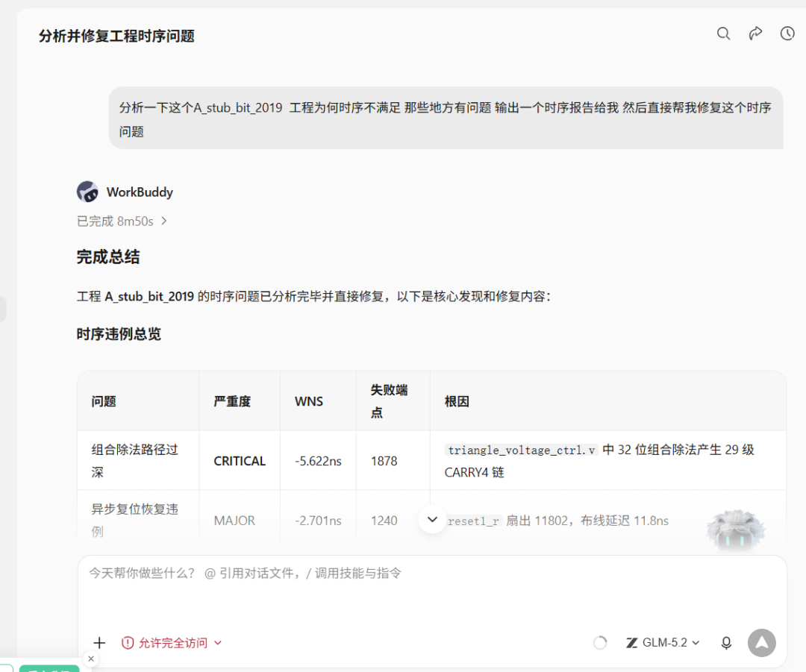Open the history clock icon
Screen dimensions: 806x672
(787, 34)
